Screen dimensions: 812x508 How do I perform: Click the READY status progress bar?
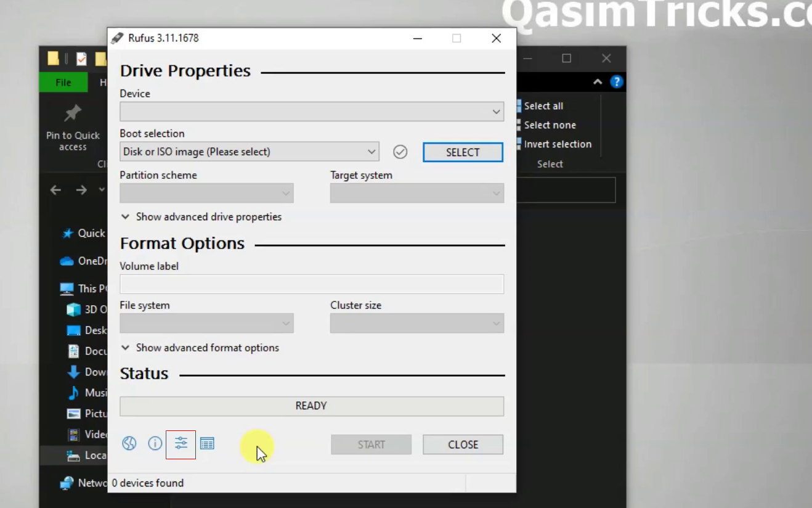pyautogui.click(x=312, y=406)
